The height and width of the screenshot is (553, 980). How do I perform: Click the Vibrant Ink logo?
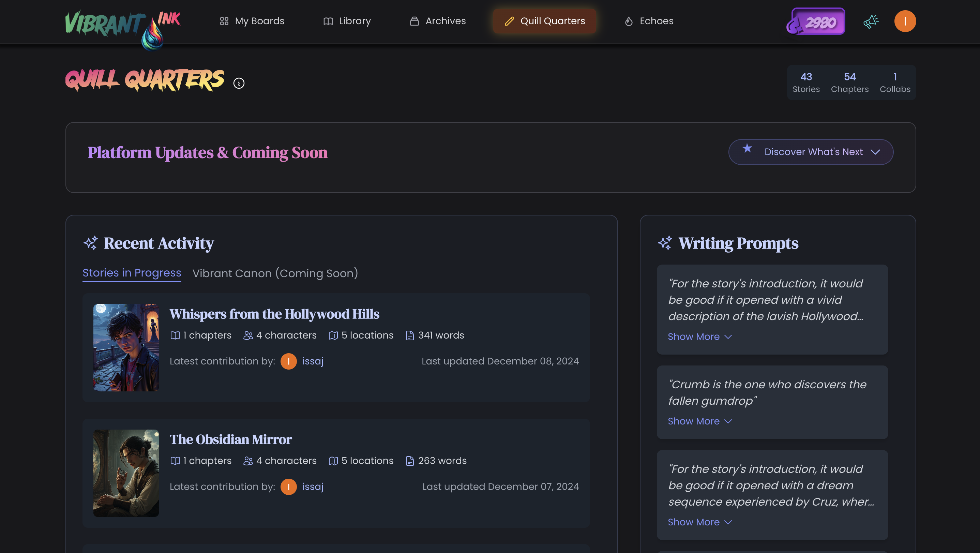122,27
